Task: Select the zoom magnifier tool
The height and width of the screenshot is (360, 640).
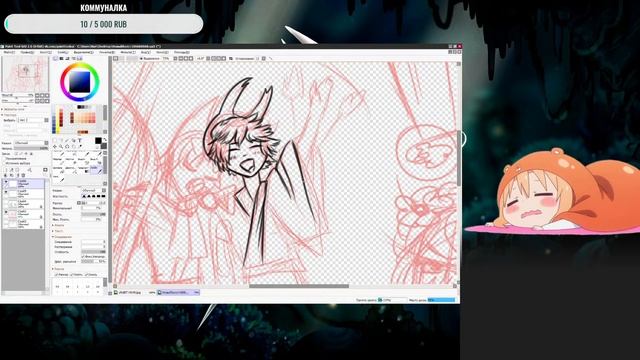Action: pyautogui.click(x=60, y=147)
